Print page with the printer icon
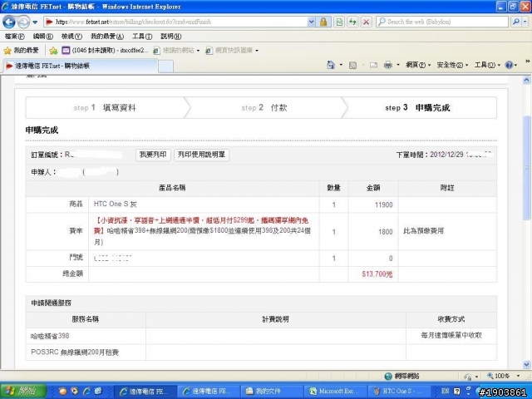 (x=388, y=65)
